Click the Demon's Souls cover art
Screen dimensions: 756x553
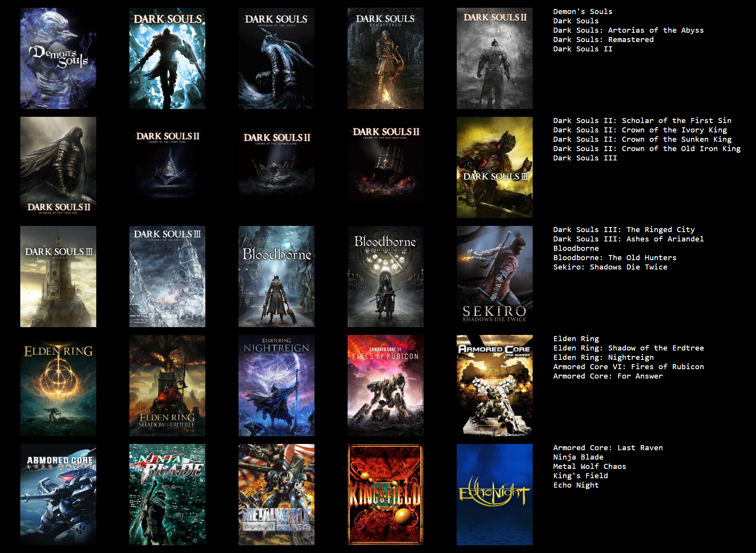[58, 58]
